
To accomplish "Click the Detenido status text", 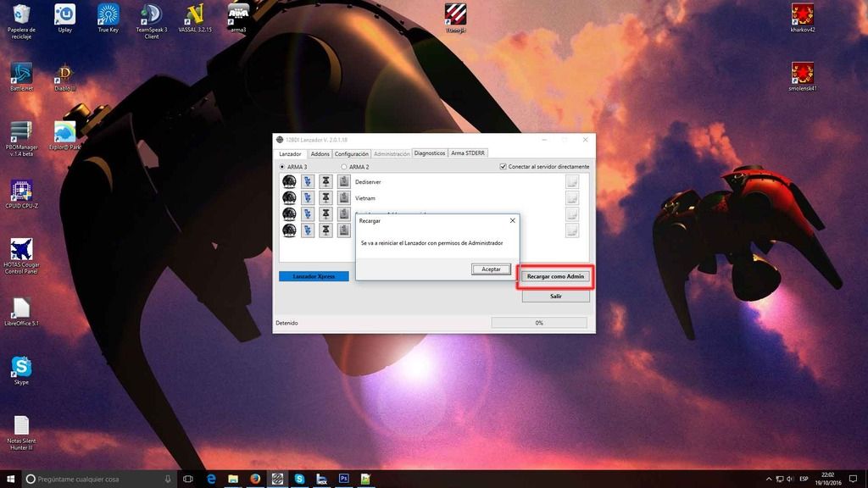I will tap(287, 323).
